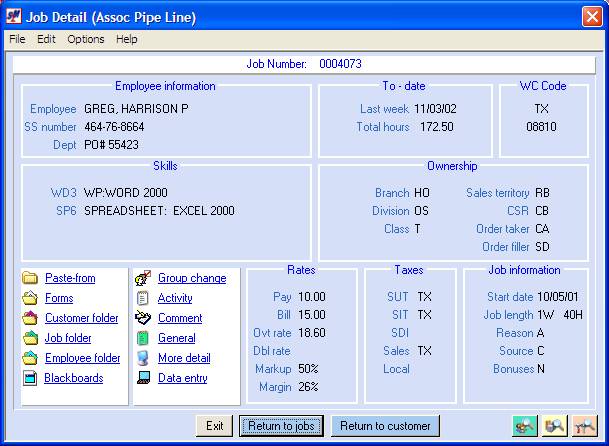Viewport: 609px width, 446px height.
Task: Click the Group change icon
Action: pos(143,278)
